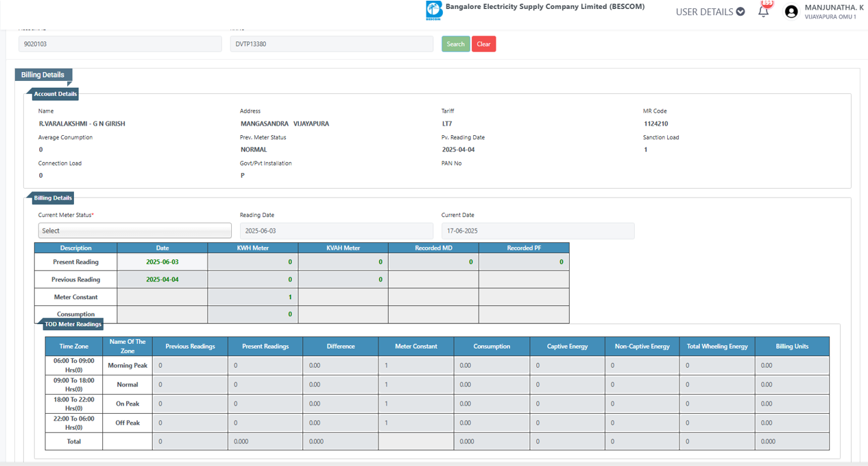Viewport: 868px width, 466px height.
Task: Click the Normal zone Captive Energy cell
Action: (x=567, y=384)
